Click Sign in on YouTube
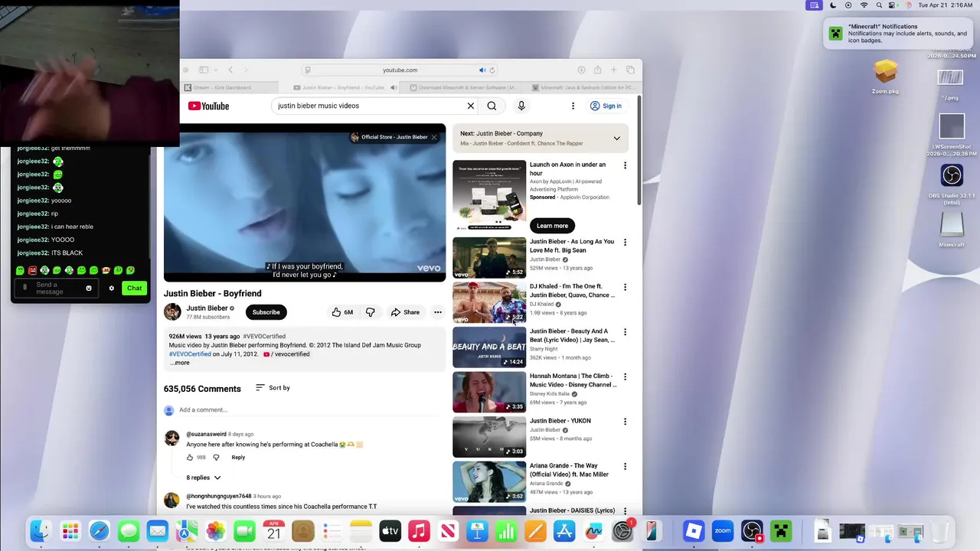980x551 pixels. click(x=606, y=106)
